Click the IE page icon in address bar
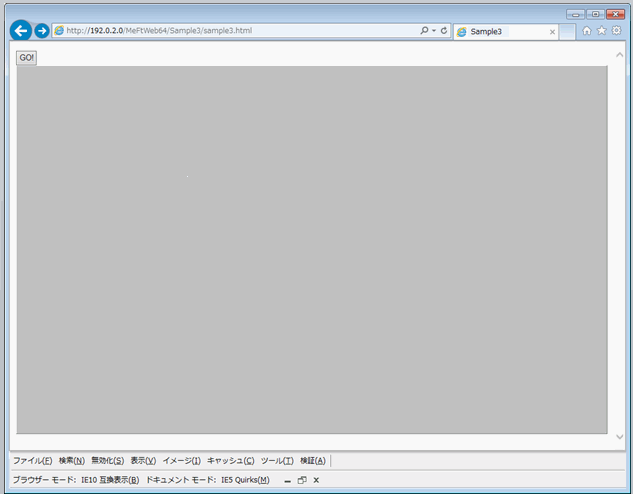The image size is (633, 494). [59, 31]
